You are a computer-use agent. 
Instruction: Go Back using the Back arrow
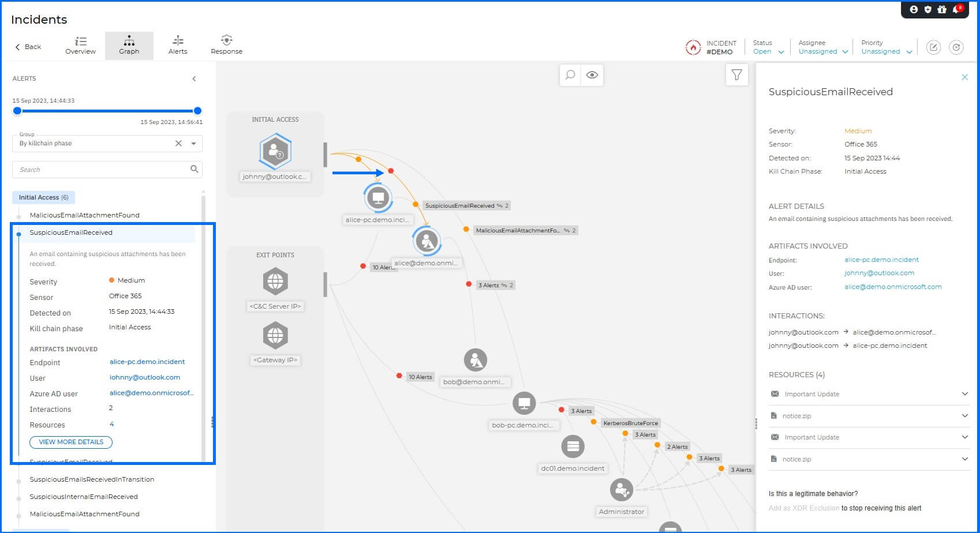pos(27,47)
